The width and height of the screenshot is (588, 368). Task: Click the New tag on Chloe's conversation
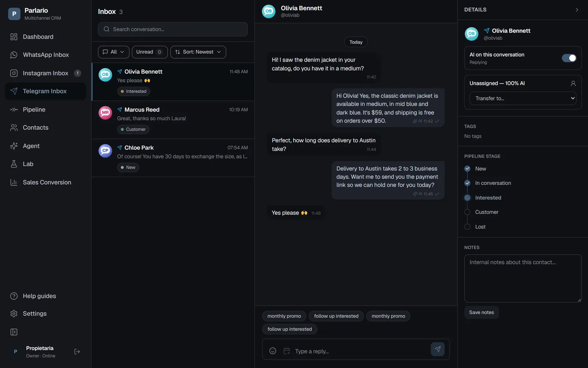pos(128,167)
